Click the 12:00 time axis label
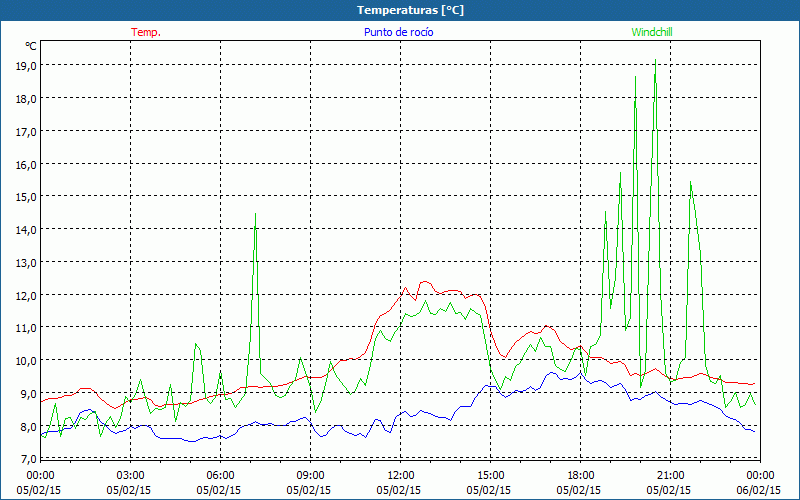The width and height of the screenshot is (800, 500). point(401,476)
